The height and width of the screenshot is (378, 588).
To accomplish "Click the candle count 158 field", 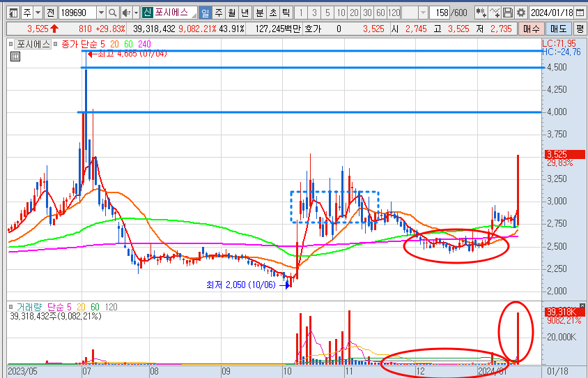I will click(x=440, y=13).
